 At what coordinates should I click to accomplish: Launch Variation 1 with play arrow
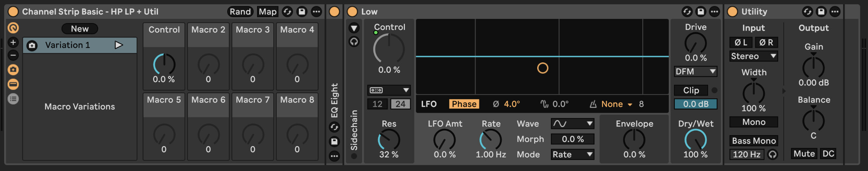click(x=119, y=45)
